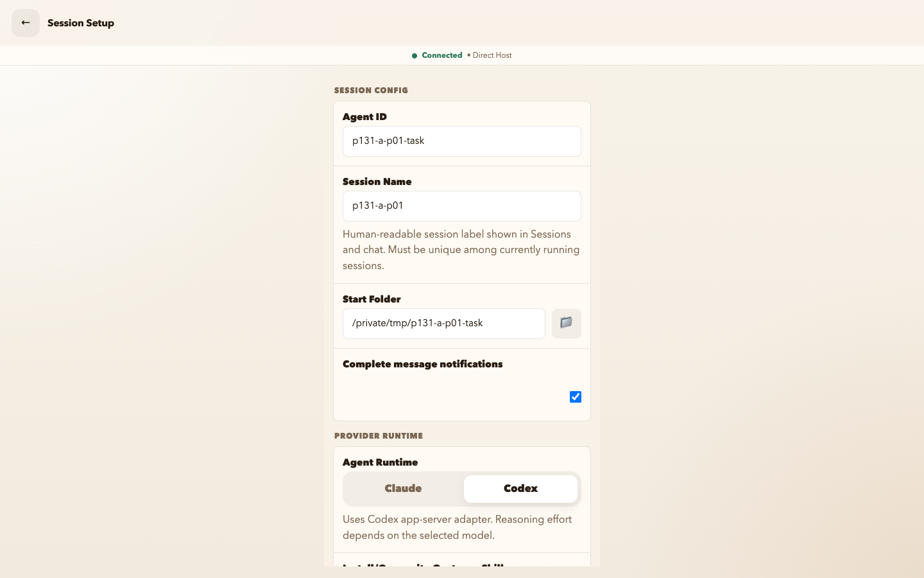The image size is (924, 578).
Task: Click the Start Folder field label
Action: [x=372, y=299]
